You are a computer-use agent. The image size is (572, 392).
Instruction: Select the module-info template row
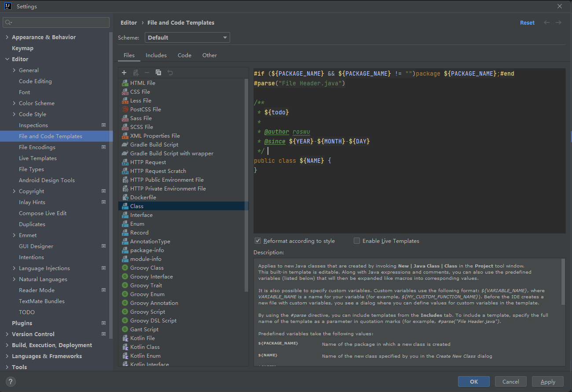(x=183, y=259)
